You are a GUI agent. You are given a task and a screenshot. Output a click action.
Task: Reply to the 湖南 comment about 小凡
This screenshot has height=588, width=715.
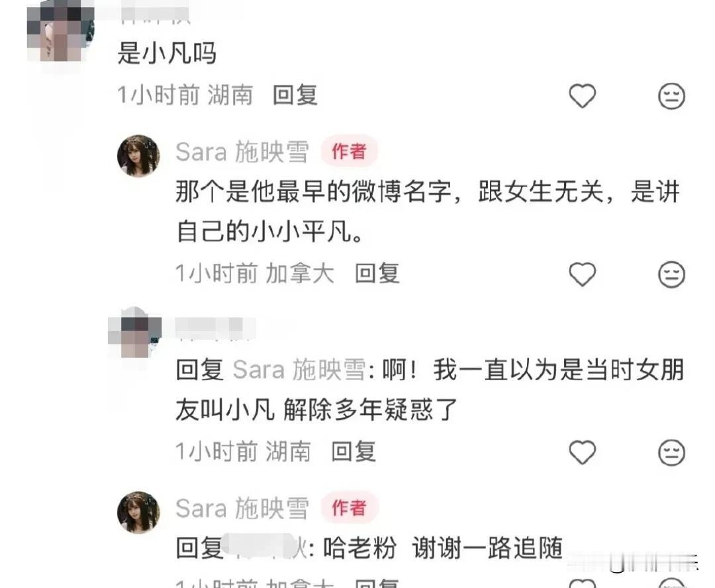(x=354, y=452)
